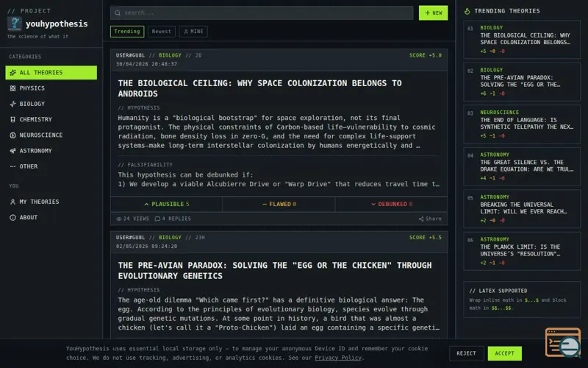Switch to the Newest tab
The height and width of the screenshot is (368, 588).
click(x=161, y=32)
